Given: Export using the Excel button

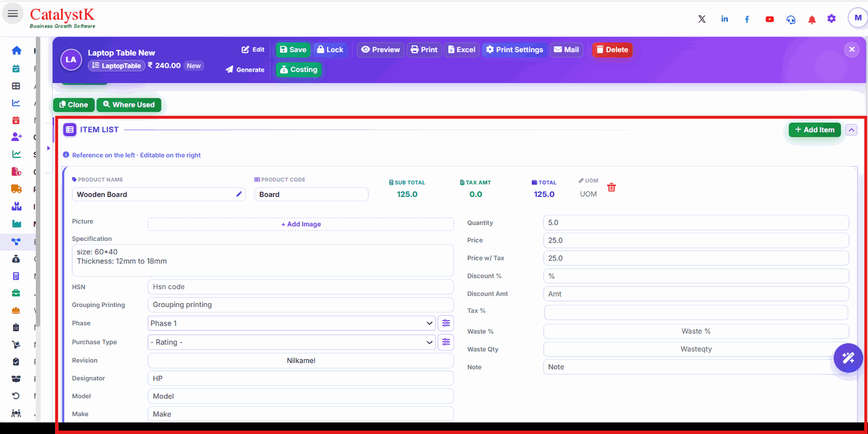Looking at the screenshot, I should 462,49.
